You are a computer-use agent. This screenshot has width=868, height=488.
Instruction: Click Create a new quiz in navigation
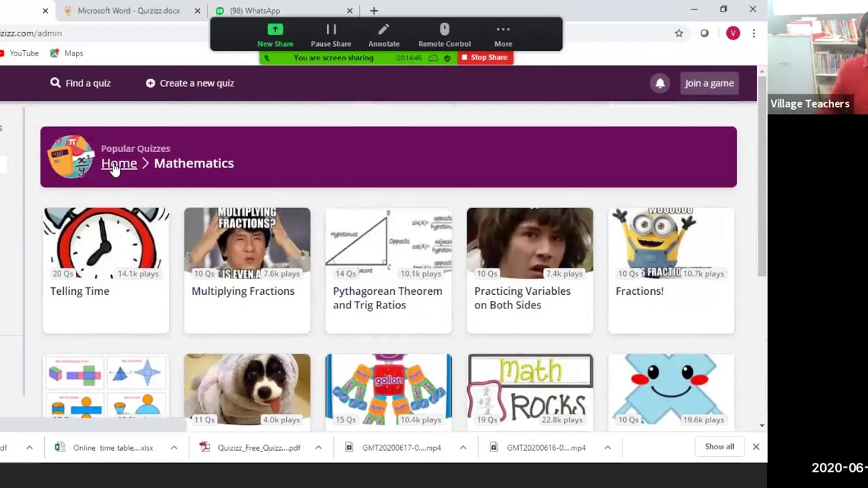pyautogui.click(x=190, y=83)
